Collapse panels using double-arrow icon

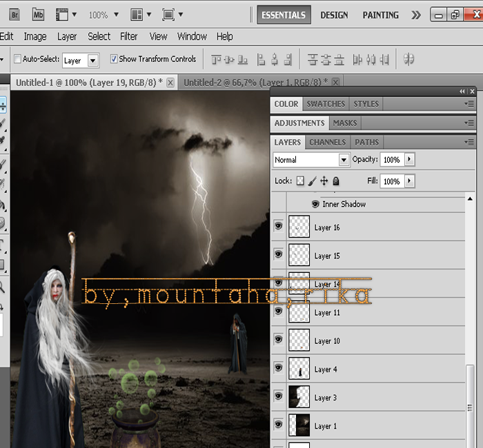[462, 92]
